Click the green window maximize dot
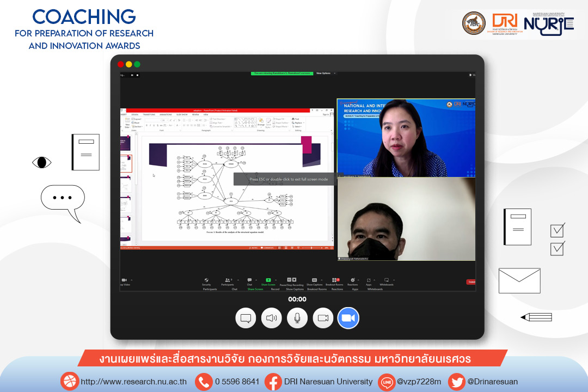 tap(137, 64)
